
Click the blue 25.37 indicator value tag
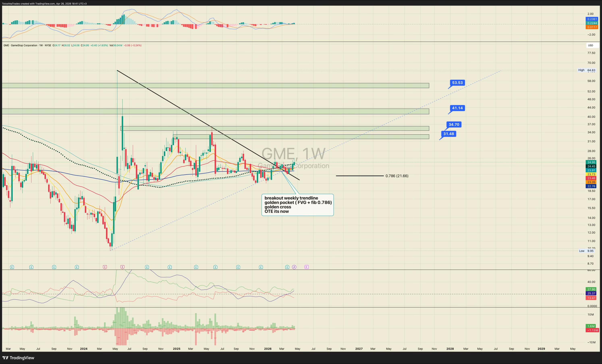[591, 293]
